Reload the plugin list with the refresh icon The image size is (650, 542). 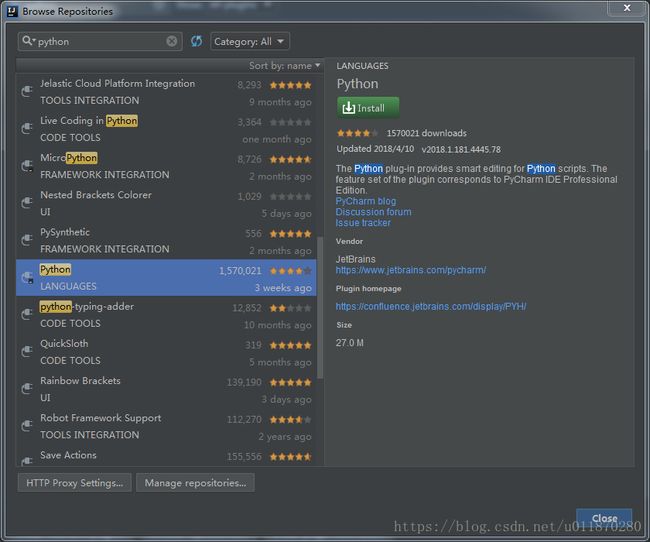tap(196, 41)
